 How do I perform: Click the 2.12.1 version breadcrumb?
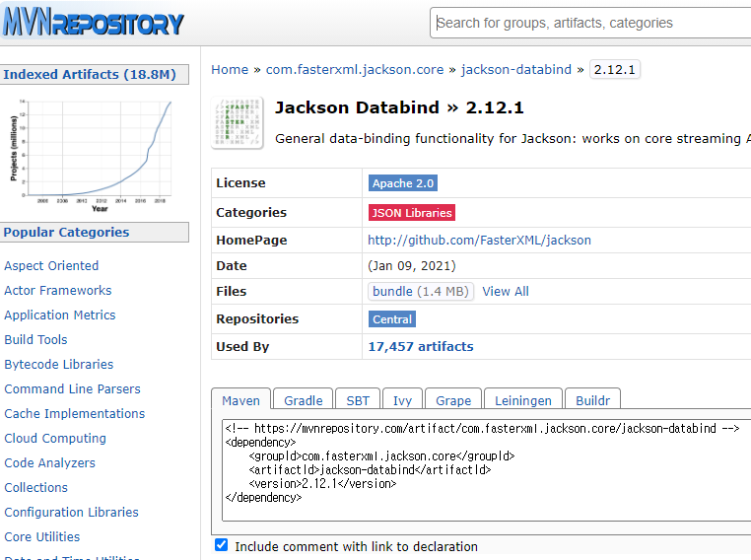[x=614, y=69]
